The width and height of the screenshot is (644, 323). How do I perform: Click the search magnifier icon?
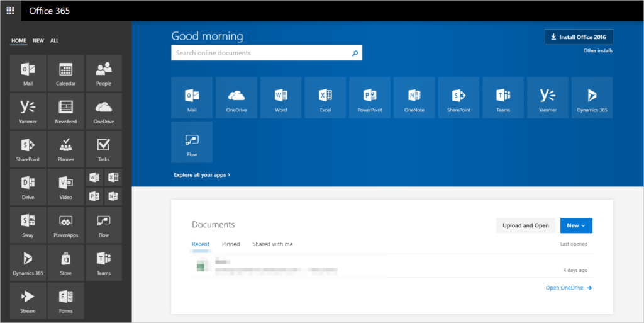pos(355,53)
